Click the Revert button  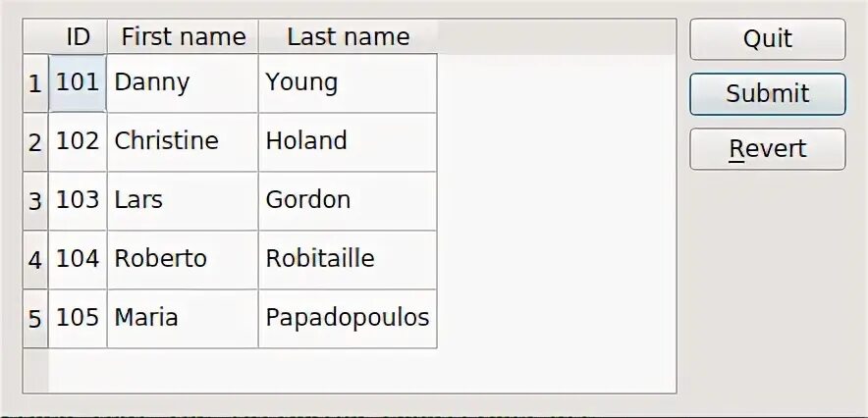[767, 149]
